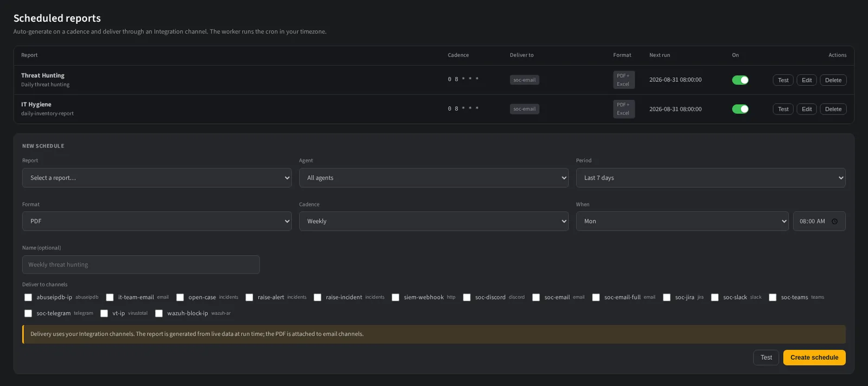Click Threat Hunting next run 2026-08-31 08:00:00
This screenshot has height=386, width=868.
675,80
